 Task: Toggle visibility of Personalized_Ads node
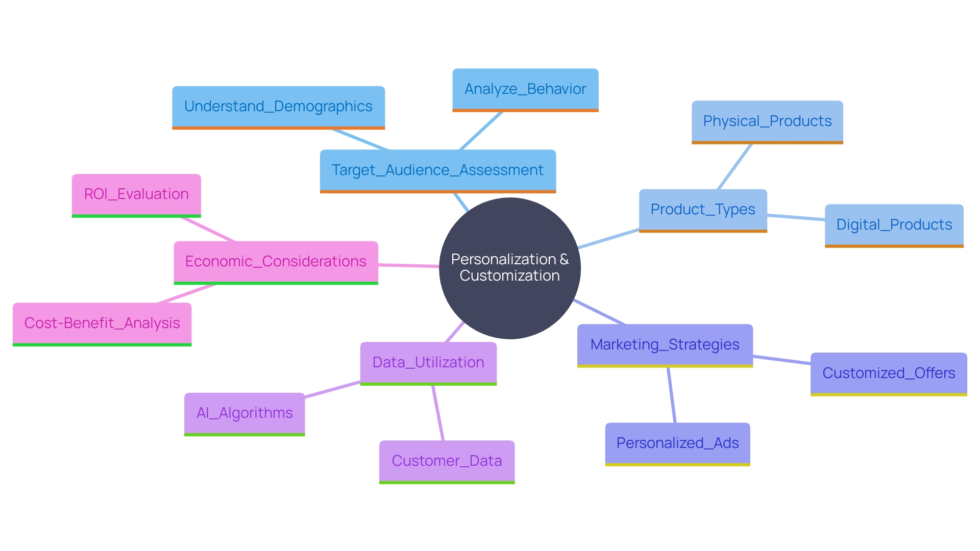(x=675, y=443)
